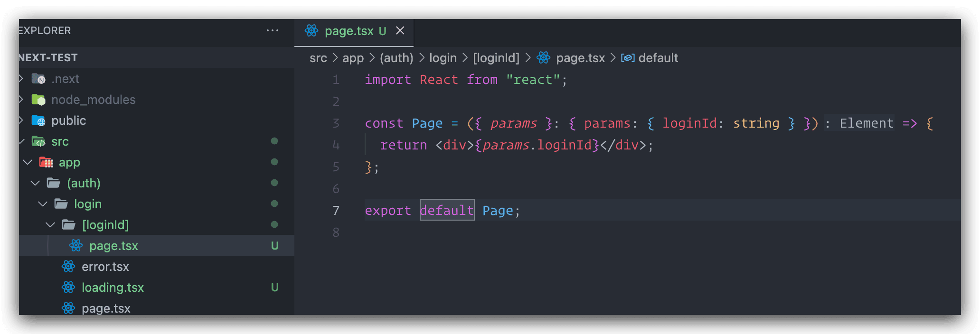This screenshot has height=334, width=980.
Task: Click the login breadcrumb segment
Action: point(443,58)
